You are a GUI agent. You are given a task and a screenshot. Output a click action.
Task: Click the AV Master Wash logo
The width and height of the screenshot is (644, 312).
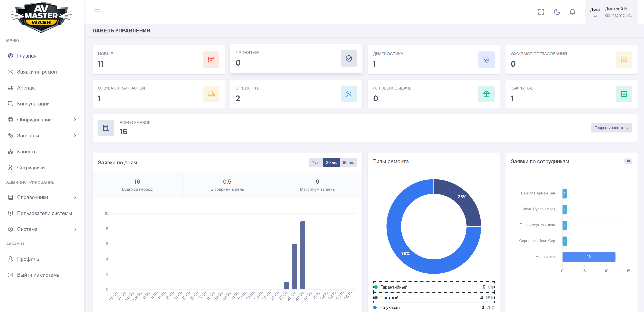(x=41, y=17)
